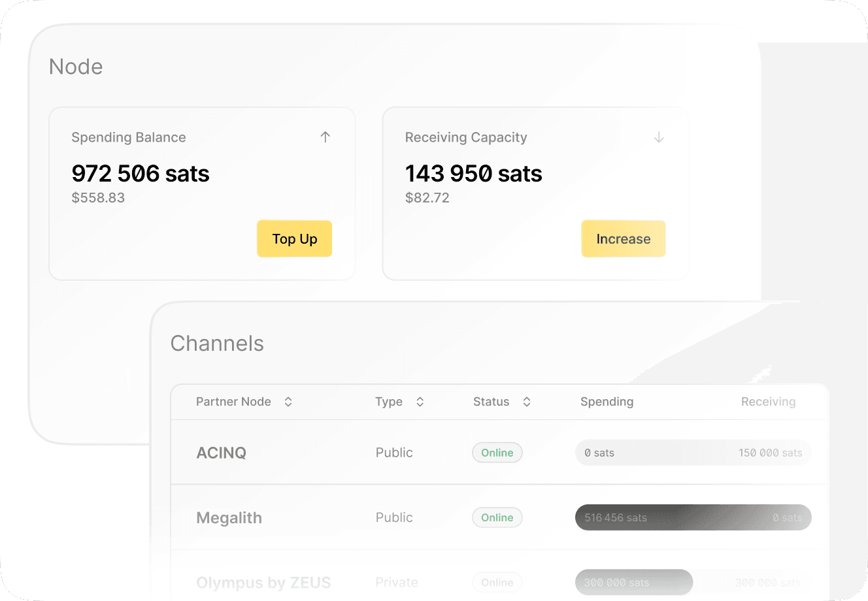Click the $558.83 fiat value

[x=98, y=198]
